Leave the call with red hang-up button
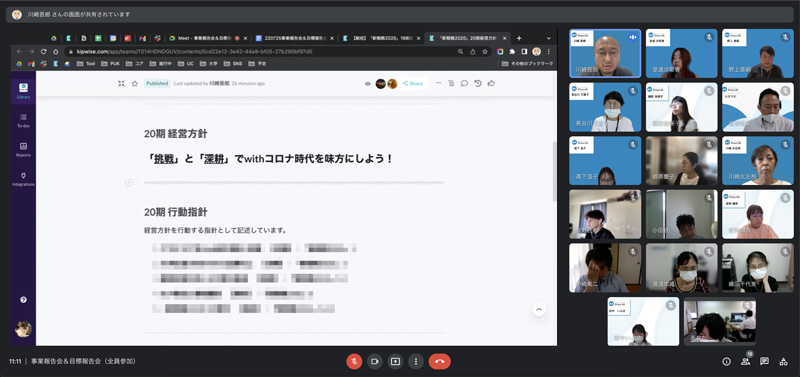This screenshot has height=377, width=800. click(440, 361)
